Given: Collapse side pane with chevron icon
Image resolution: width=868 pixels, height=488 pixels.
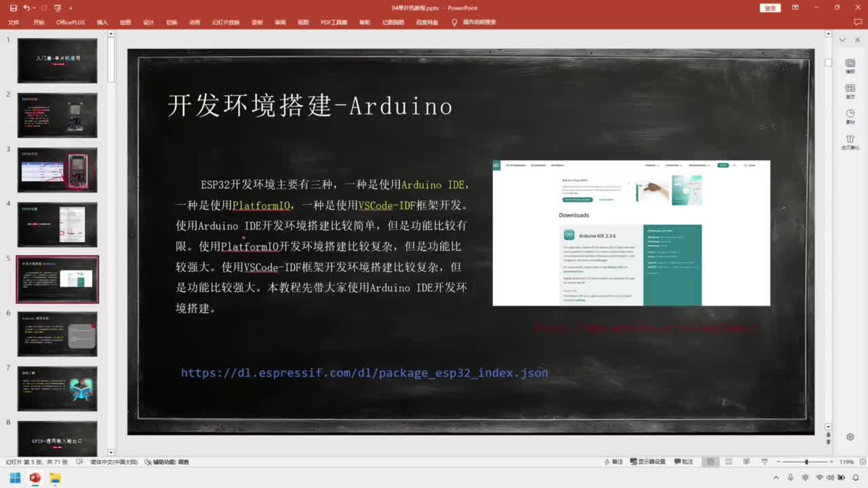Looking at the screenshot, I should click(842, 40).
